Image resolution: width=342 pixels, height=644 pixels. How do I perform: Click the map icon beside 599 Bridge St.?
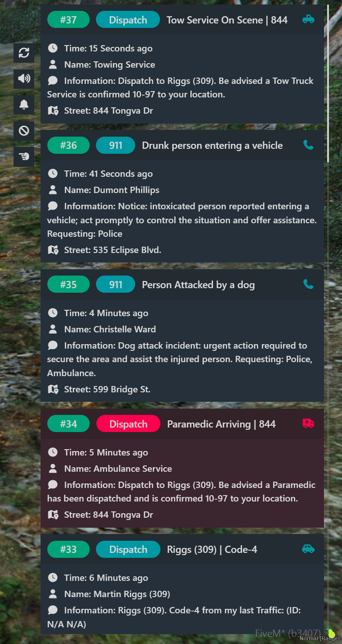(53, 389)
